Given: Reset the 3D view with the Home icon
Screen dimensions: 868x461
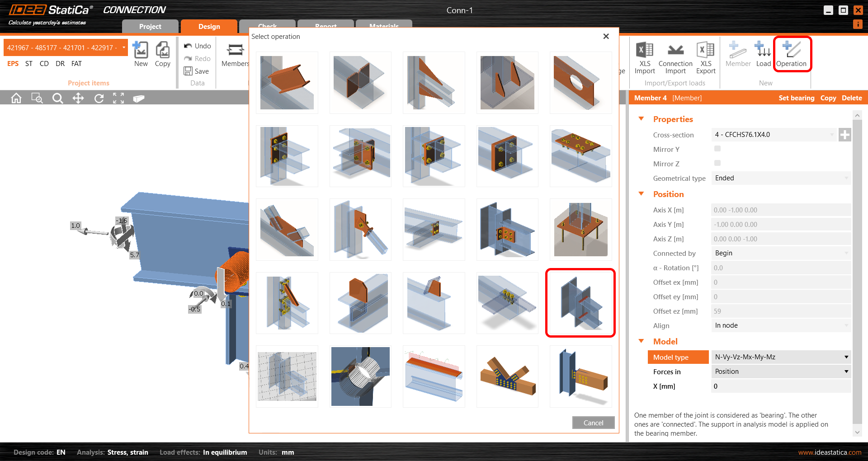Looking at the screenshot, I should (16, 98).
